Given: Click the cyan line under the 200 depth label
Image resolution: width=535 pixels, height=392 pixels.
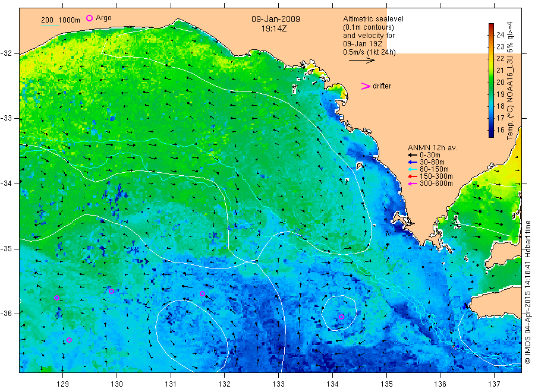Looking at the screenshot, I should click(50, 26).
